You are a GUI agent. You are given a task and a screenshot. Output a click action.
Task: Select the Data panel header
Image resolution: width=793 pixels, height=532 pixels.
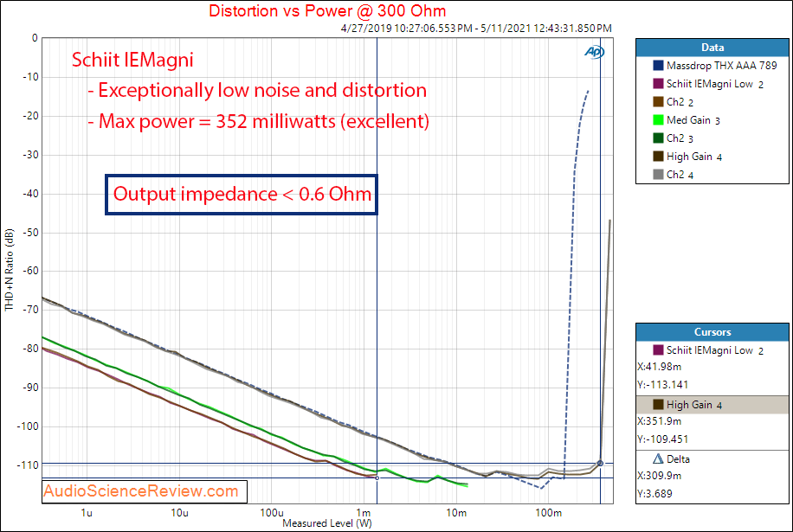click(712, 48)
